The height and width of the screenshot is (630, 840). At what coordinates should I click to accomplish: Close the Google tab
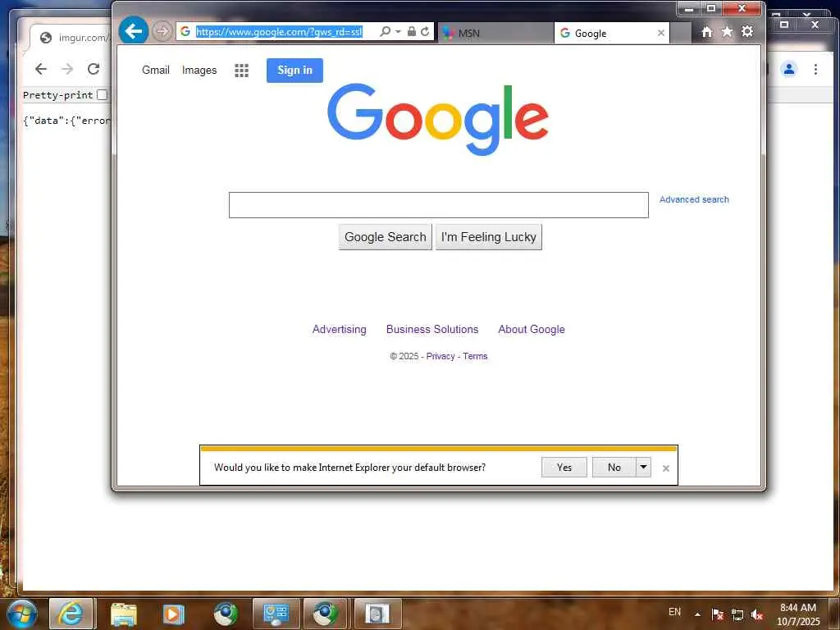(x=661, y=33)
